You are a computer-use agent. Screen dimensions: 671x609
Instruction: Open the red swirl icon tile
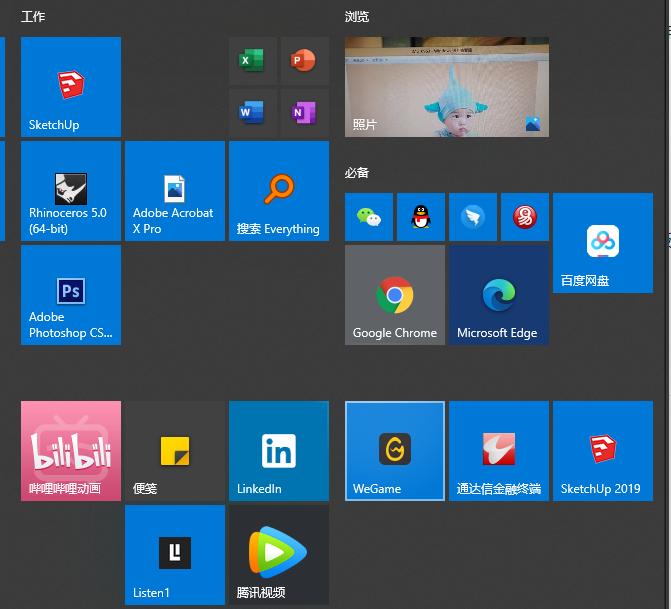coord(525,217)
